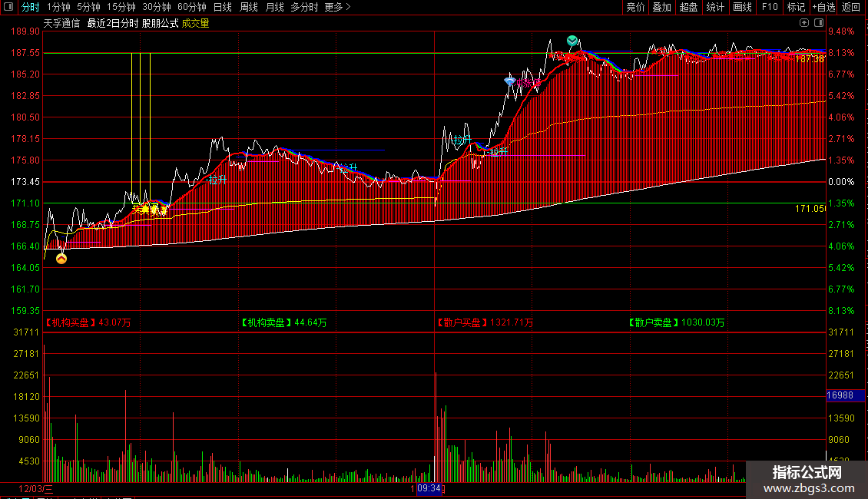Open F10 company information

pos(770,7)
